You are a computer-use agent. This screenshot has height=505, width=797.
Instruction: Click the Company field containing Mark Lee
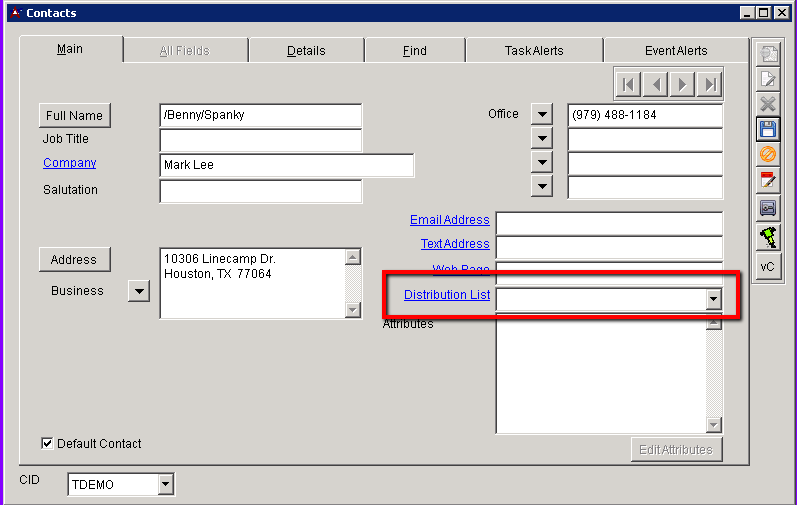[x=287, y=165]
